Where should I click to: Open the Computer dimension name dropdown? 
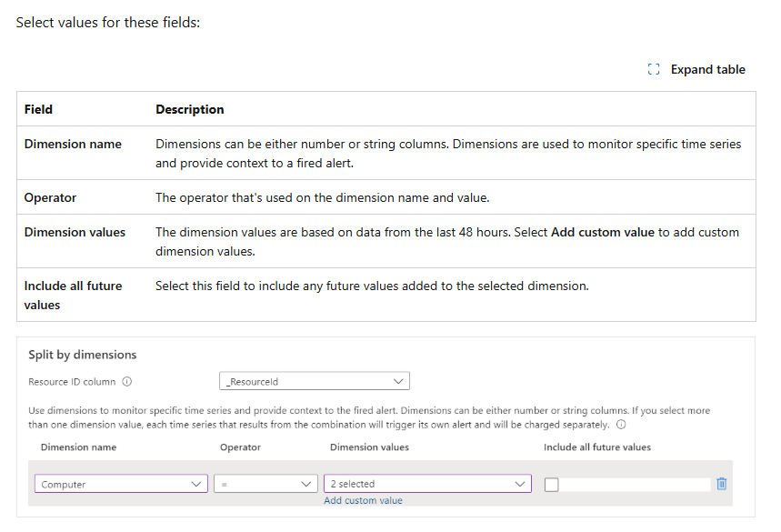(121, 484)
